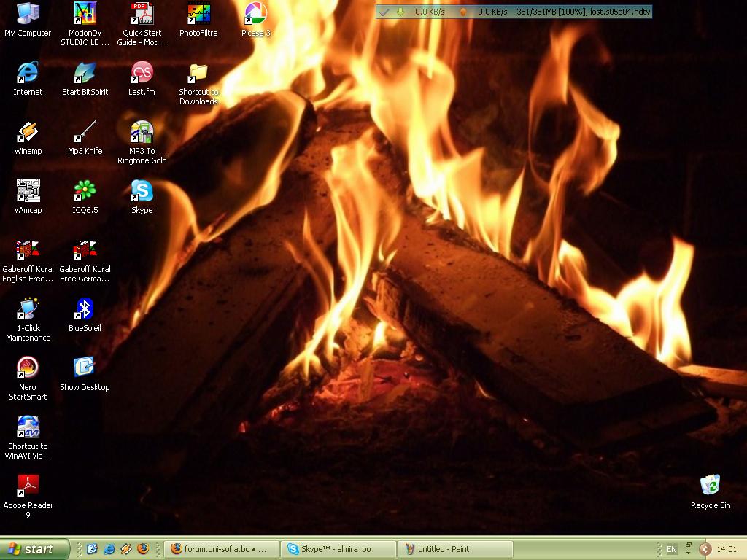The height and width of the screenshot is (560, 747).
Task: Switch to the untitled - Paint taskbar window
Action: (456, 549)
